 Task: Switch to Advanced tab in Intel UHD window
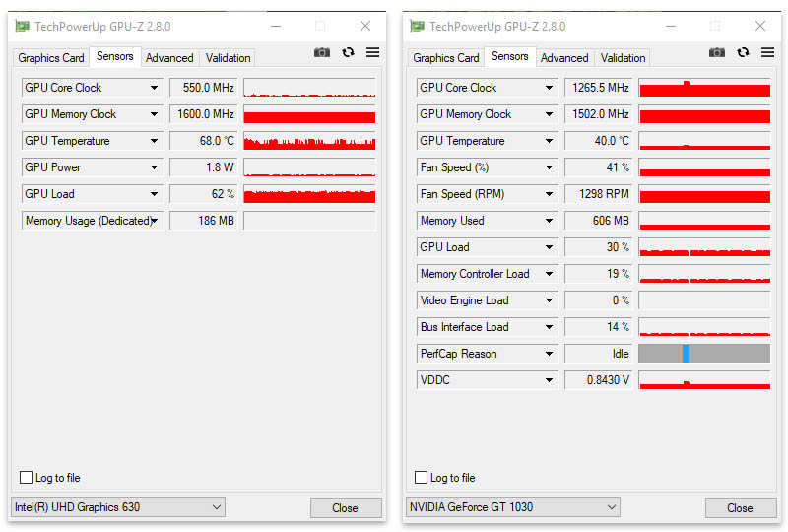tap(169, 58)
